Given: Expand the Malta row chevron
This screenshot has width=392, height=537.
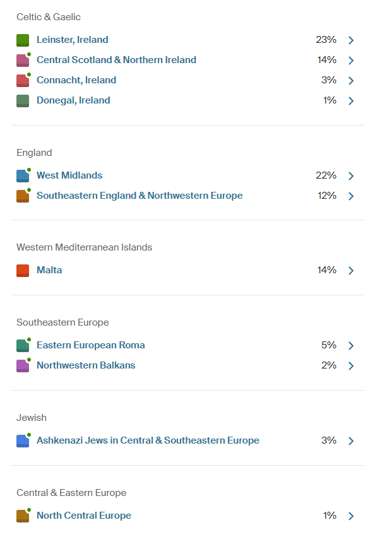Looking at the screenshot, I should (x=352, y=271).
